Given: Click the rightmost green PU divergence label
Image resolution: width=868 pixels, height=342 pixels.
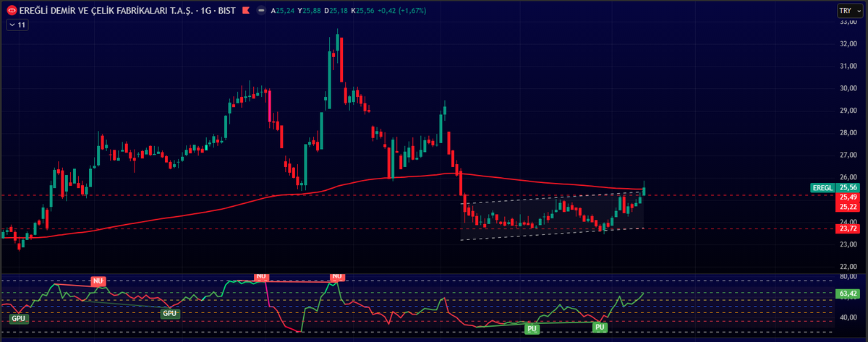Looking at the screenshot, I should point(600,327).
